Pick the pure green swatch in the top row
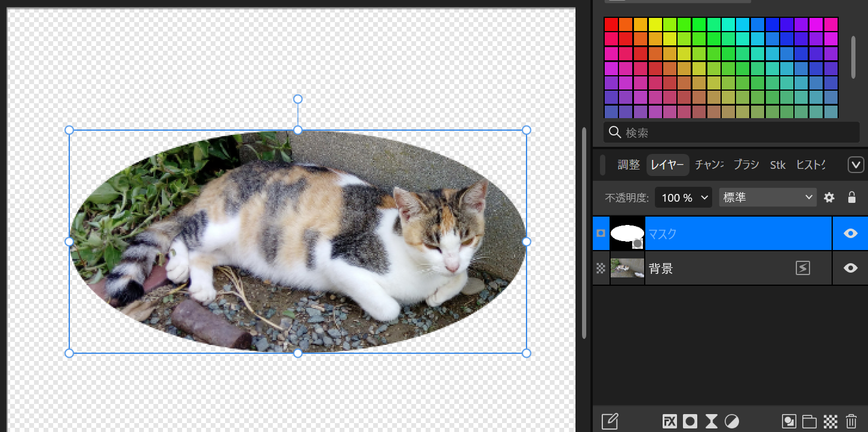Viewport: 868px width, 432px height. coord(699,24)
